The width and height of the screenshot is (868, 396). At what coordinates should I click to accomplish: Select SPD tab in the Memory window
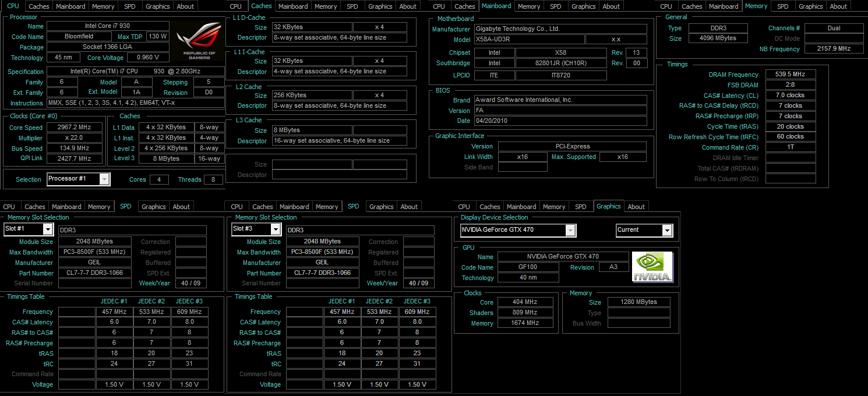point(783,6)
